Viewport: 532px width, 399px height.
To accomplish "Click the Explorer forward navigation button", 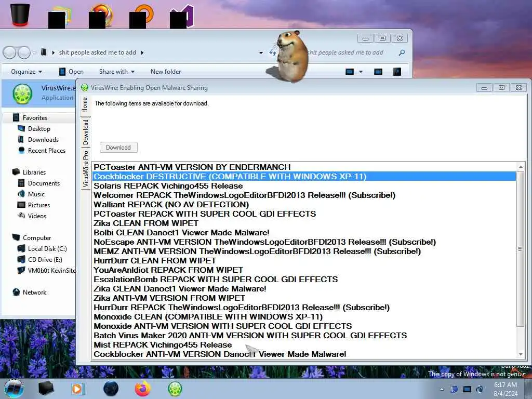I will click(x=24, y=52).
